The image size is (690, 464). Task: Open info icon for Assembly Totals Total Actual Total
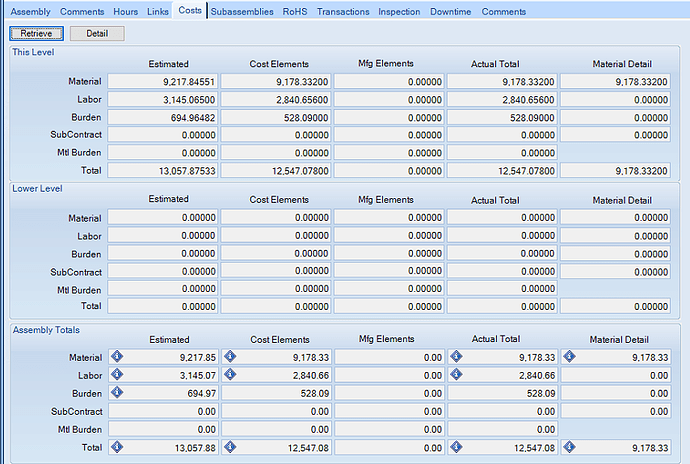(x=456, y=447)
